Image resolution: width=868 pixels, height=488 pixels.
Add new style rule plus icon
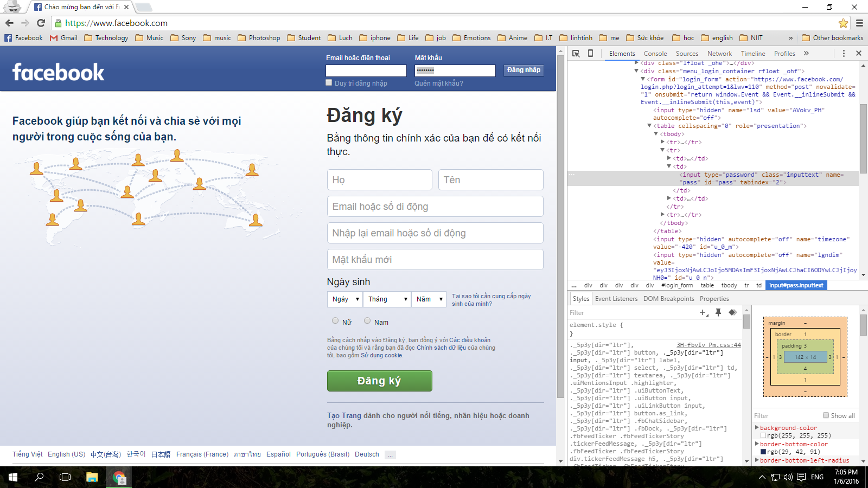click(x=704, y=312)
